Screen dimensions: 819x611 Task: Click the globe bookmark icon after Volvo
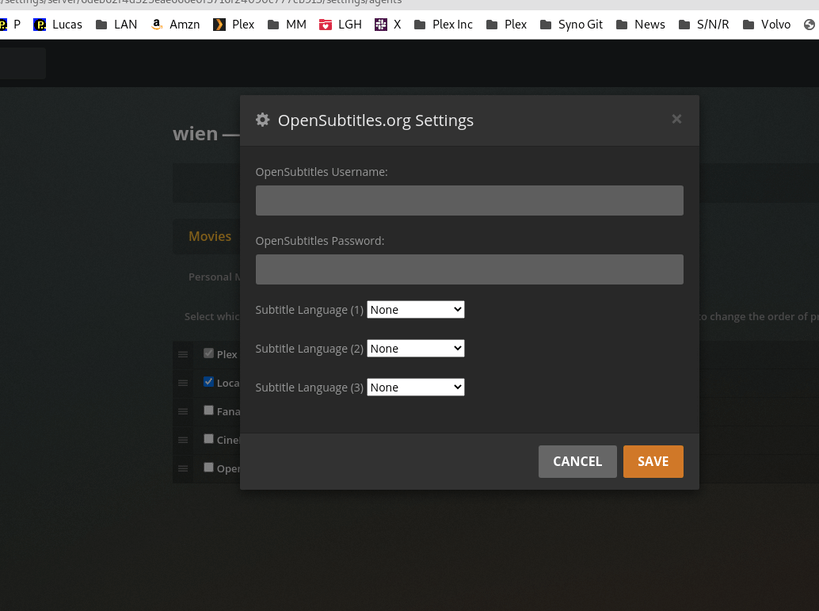point(809,25)
